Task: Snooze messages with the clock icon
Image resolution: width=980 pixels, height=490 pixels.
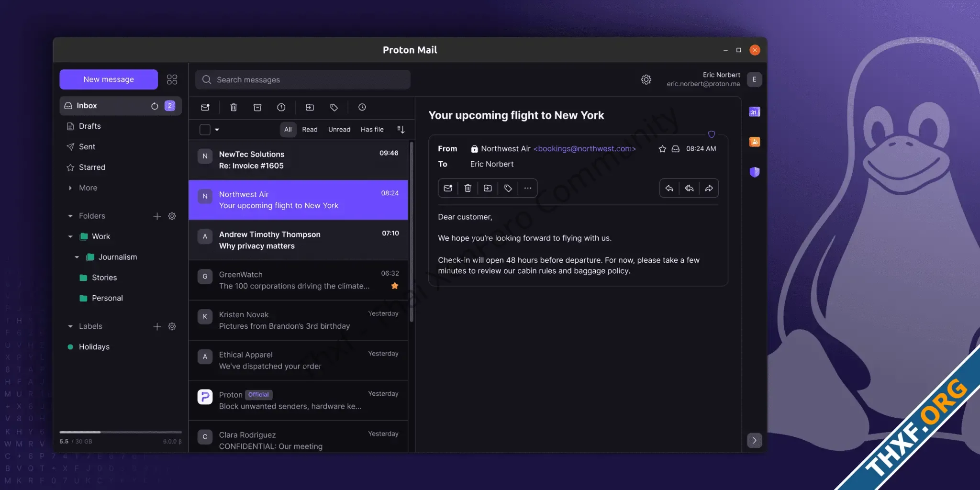Action: pos(362,107)
